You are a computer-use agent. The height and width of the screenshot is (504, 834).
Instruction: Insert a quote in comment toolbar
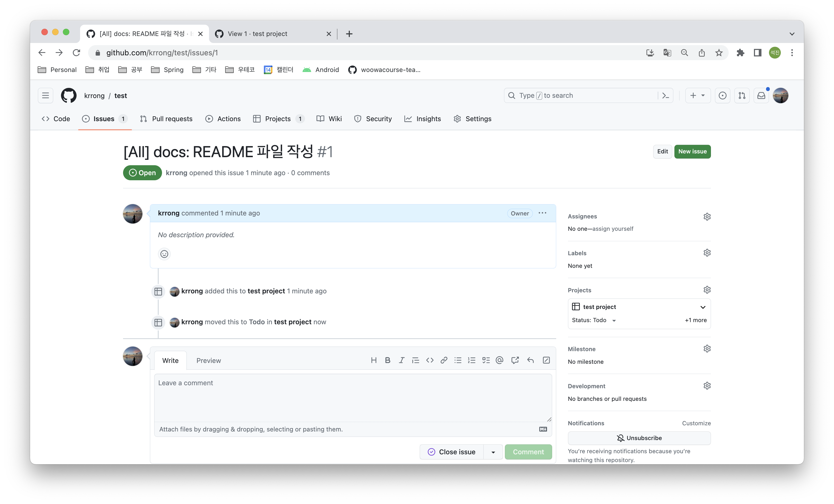click(x=416, y=360)
